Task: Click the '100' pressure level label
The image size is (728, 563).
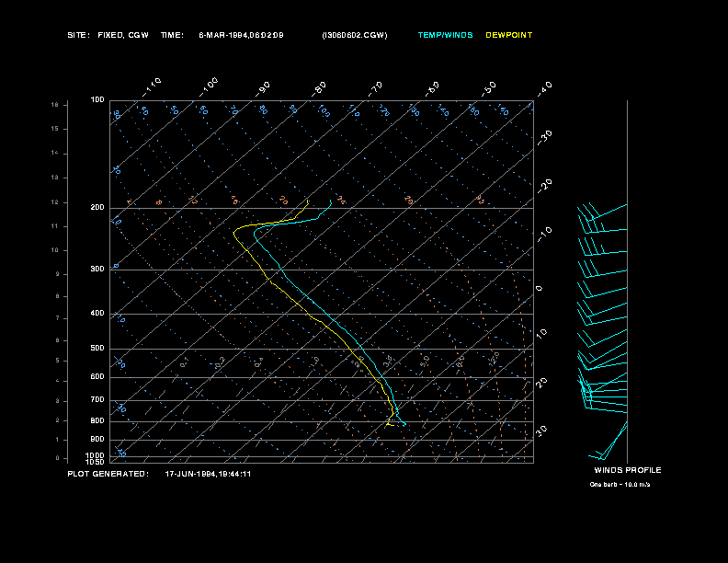Action: (97, 100)
